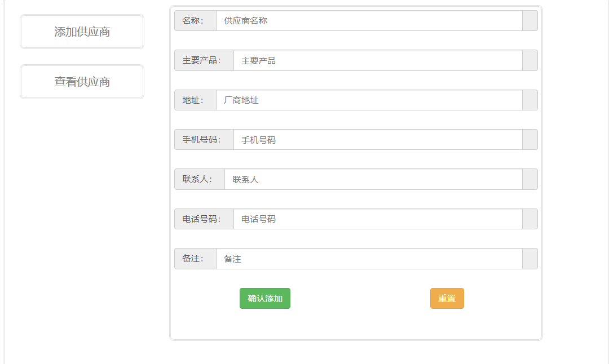Click the 电话号码 input field
Image resolution: width=609 pixels, height=364 pixels.
(378, 219)
